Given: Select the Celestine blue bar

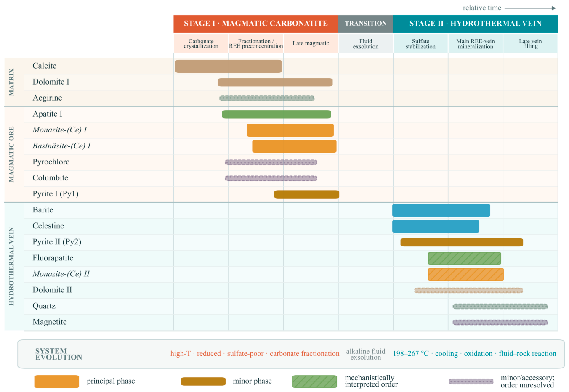Looking at the screenshot, I should coord(436,226).
